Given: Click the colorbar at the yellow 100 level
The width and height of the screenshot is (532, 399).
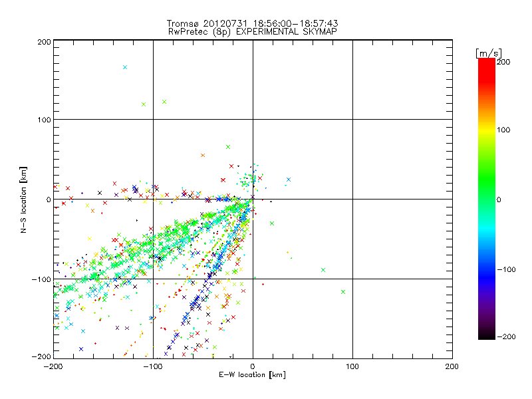Looking at the screenshot, I should coord(487,130).
